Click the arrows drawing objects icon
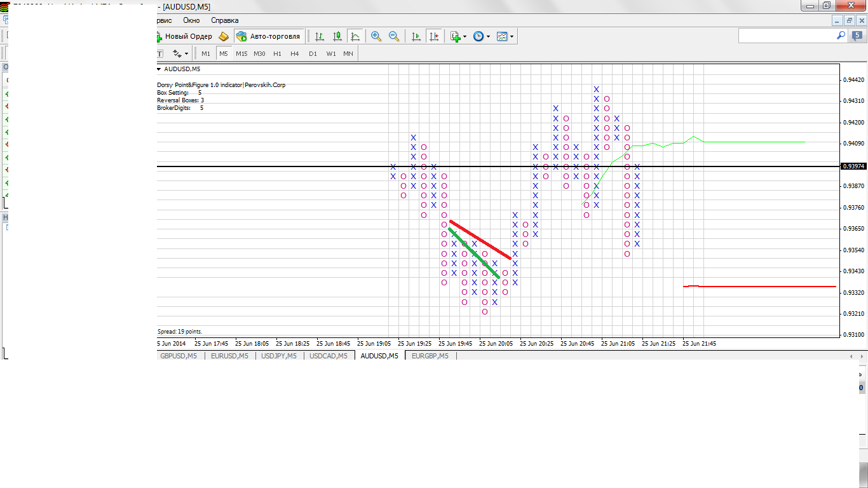The width and height of the screenshot is (868, 488). (x=177, y=53)
